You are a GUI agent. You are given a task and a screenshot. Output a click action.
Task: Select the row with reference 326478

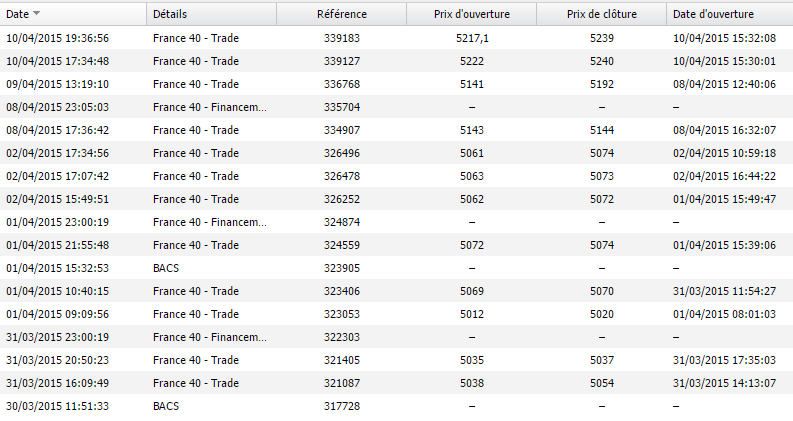[x=341, y=176]
